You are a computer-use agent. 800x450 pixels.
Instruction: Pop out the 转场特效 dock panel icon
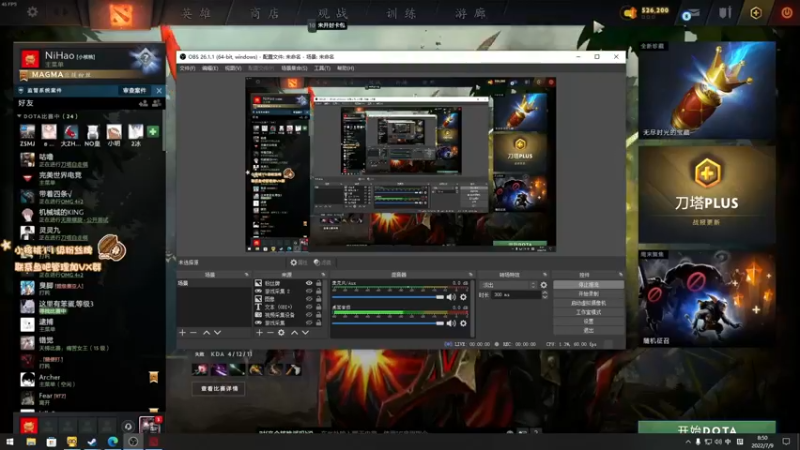pos(545,275)
